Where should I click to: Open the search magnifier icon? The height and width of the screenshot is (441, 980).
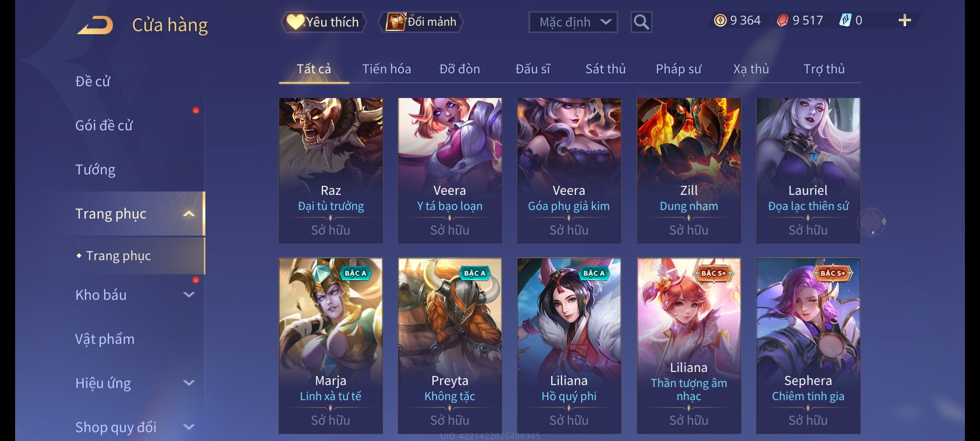coord(641,22)
